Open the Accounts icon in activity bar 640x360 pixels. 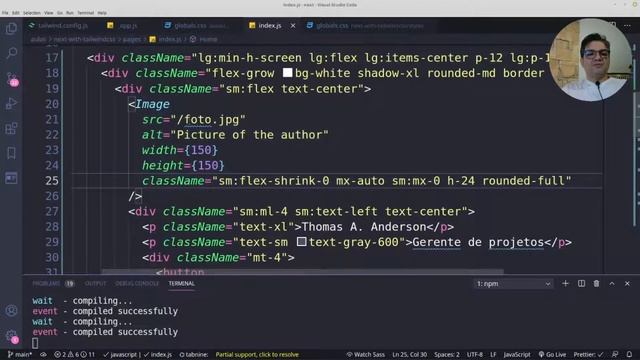click(x=11, y=311)
